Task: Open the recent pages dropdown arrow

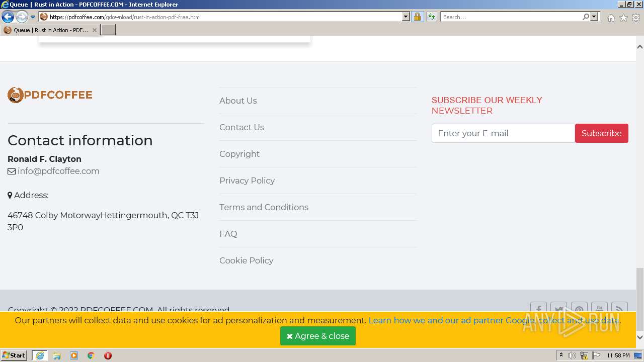Action: [33, 17]
